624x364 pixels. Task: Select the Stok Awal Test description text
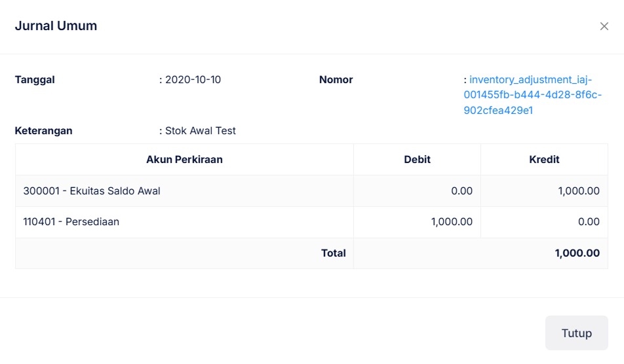[x=200, y=131]
